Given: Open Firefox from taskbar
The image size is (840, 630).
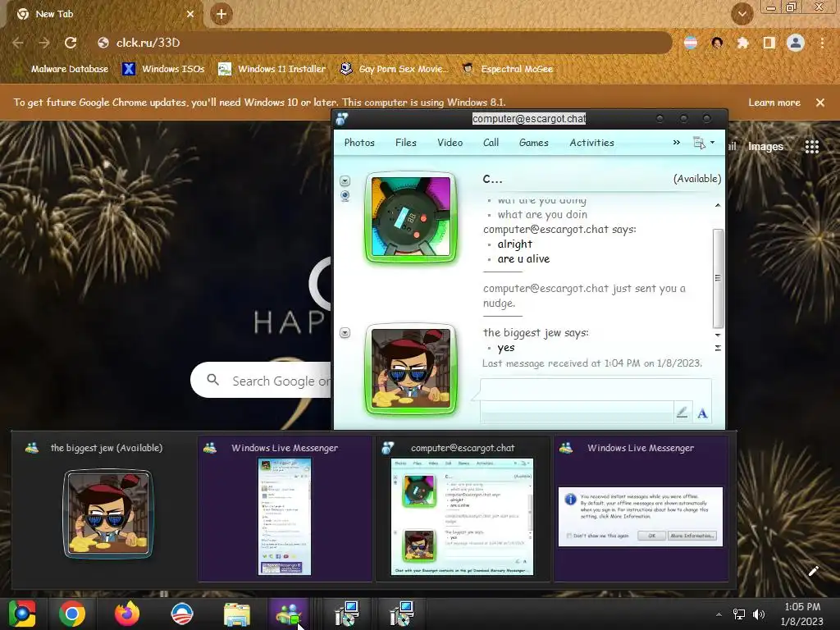Looking at the screenshot, I should 127,614.
